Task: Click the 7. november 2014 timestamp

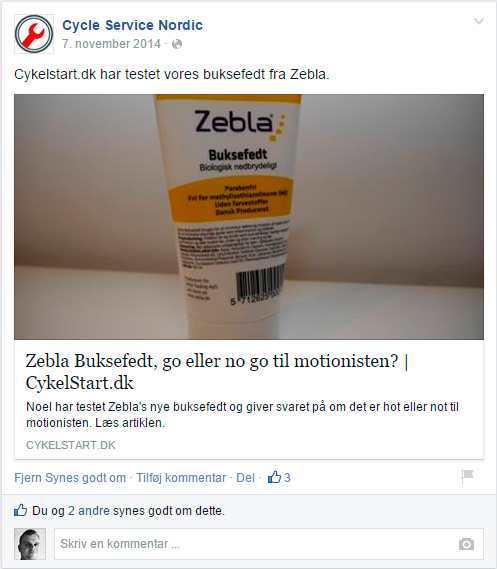Action: (111, 44)
